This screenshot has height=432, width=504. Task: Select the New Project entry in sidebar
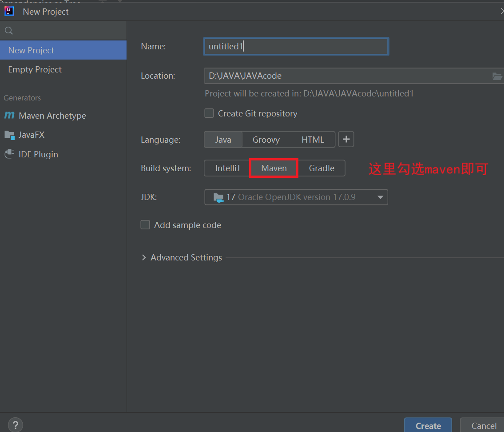63,50
